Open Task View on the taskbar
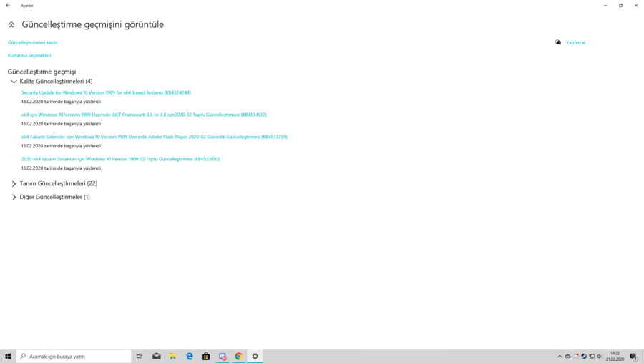Screen dimensions: 644x363 click(x=140, y=357)
